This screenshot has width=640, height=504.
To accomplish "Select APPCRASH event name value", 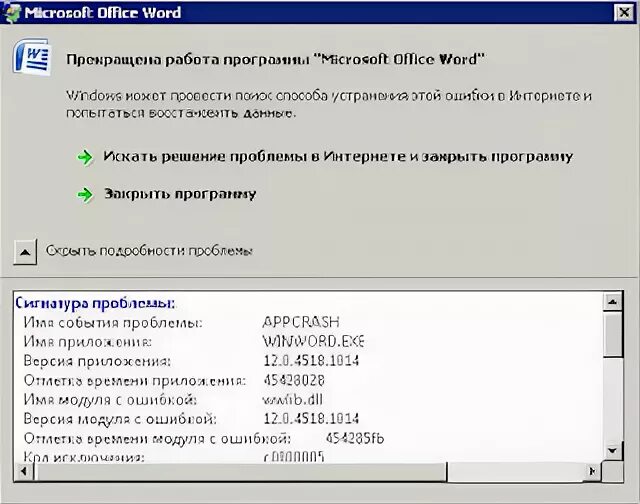I will [x=301, y=322].
